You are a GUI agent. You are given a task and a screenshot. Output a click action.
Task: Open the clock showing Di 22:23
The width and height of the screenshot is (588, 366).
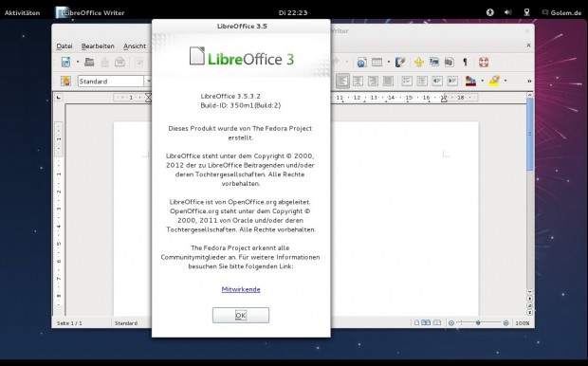click(293, 12)
